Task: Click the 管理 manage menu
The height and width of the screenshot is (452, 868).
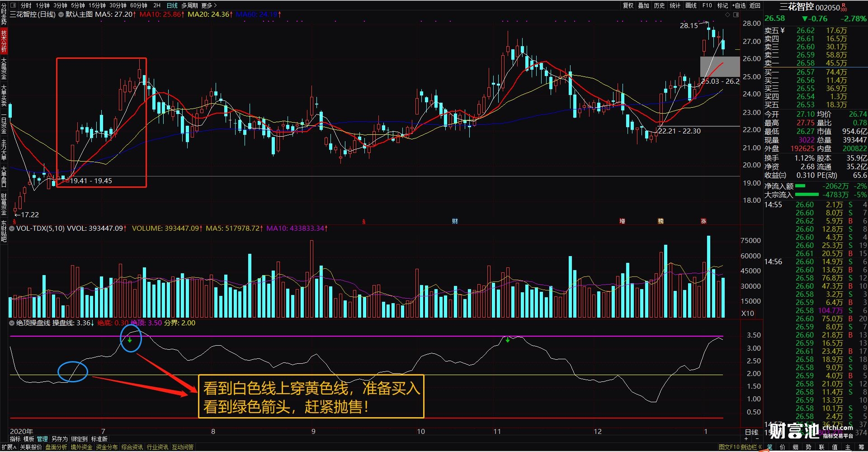Action: 42,439
